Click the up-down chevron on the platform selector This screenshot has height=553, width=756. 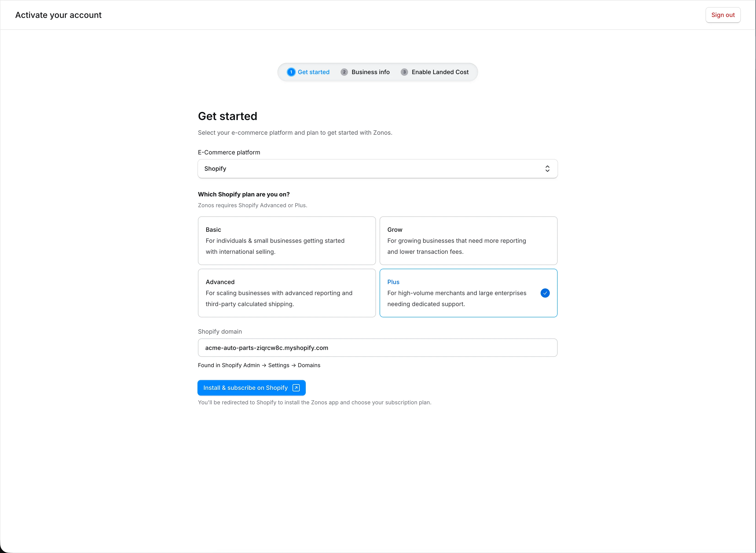[x=547, y=168]
